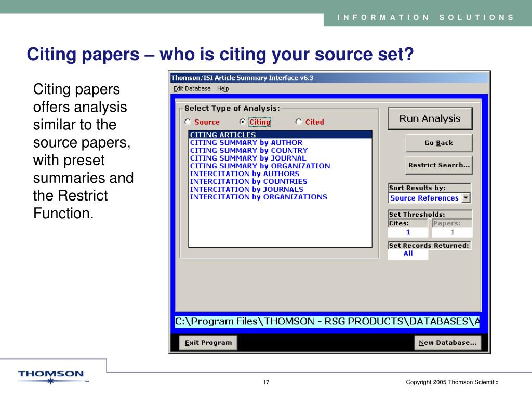Select INTERCITATION by AUTHORS

tap(280, 174)
